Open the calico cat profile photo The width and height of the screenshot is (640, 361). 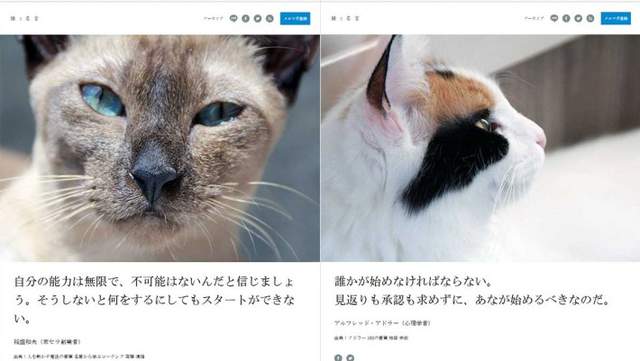480,148
